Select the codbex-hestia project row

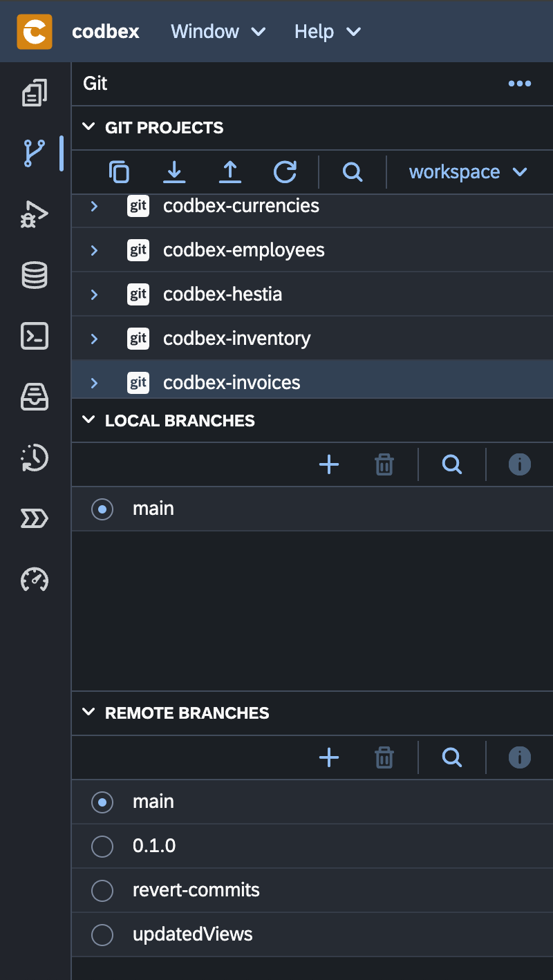(312, 294)
